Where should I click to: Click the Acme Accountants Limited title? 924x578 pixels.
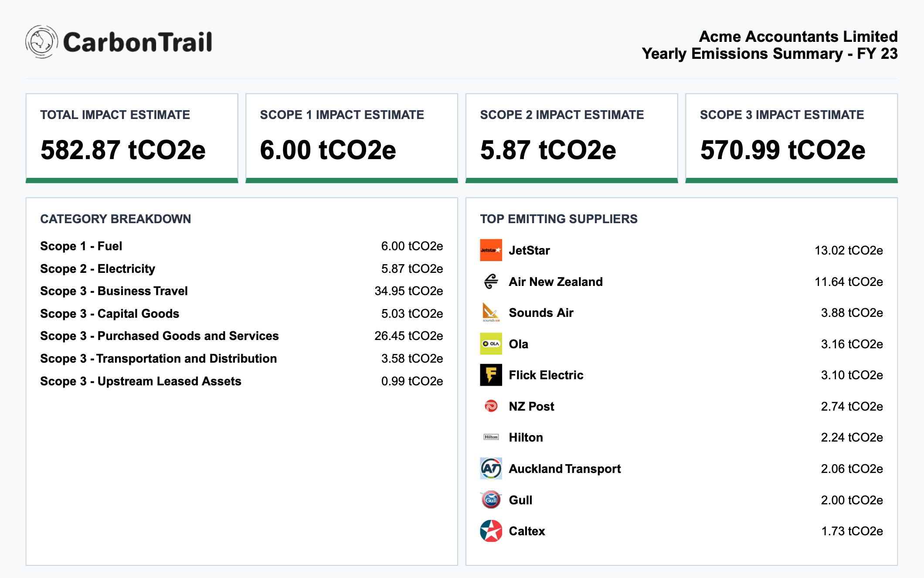798,37
